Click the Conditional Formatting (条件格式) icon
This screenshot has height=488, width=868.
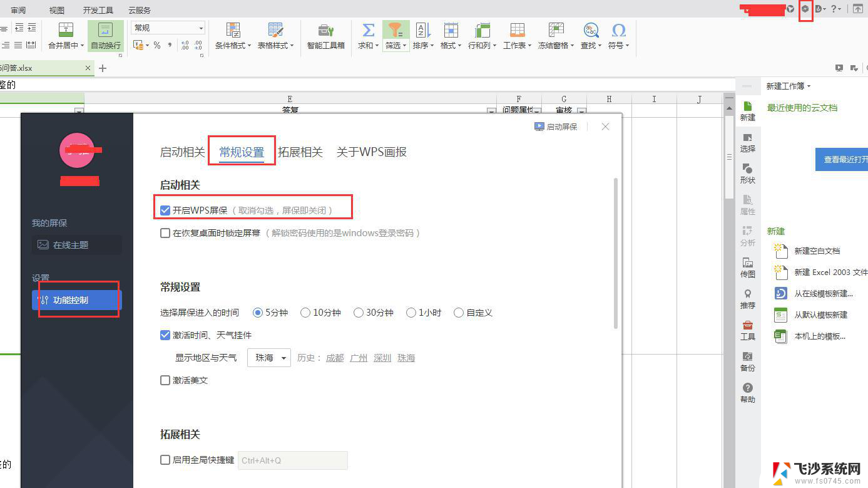pyautogui.click(x=233, y=30)
